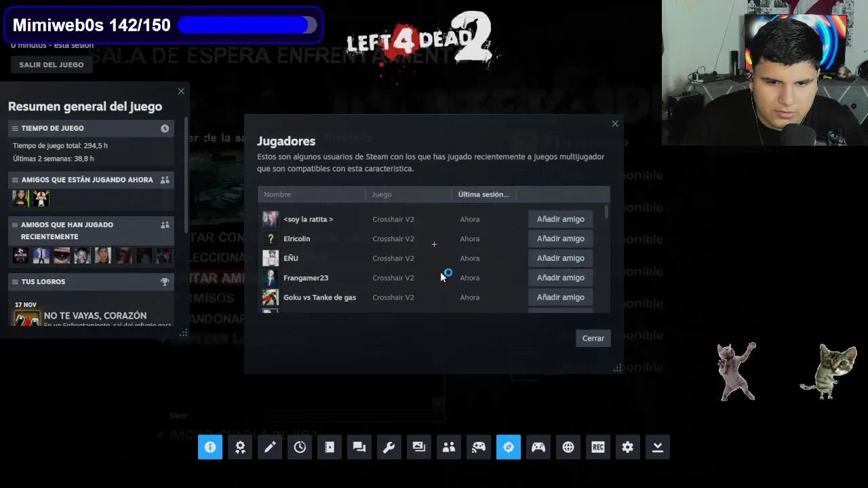
Task: Click the player list scrollbar in Jugadores dialog
Action: click(606, 211)
